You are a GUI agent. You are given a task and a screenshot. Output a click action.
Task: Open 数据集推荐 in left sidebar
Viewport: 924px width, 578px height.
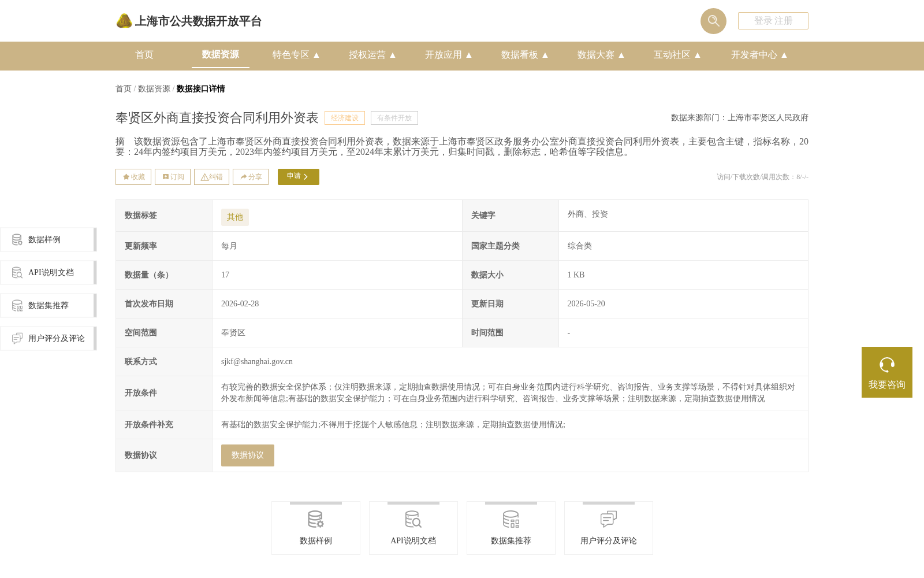point(48,306)
